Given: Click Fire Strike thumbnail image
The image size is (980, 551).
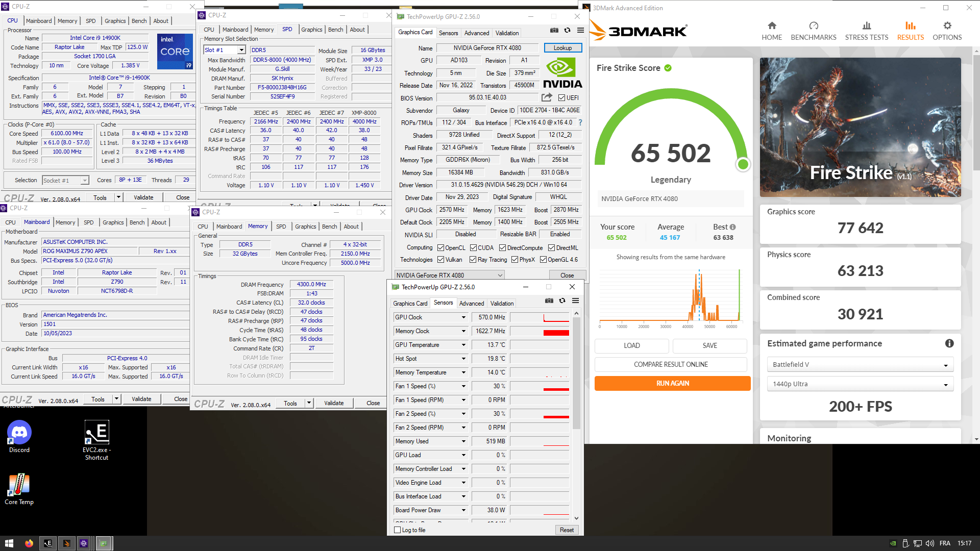Looking at the screenshot, I should point(860,127).
